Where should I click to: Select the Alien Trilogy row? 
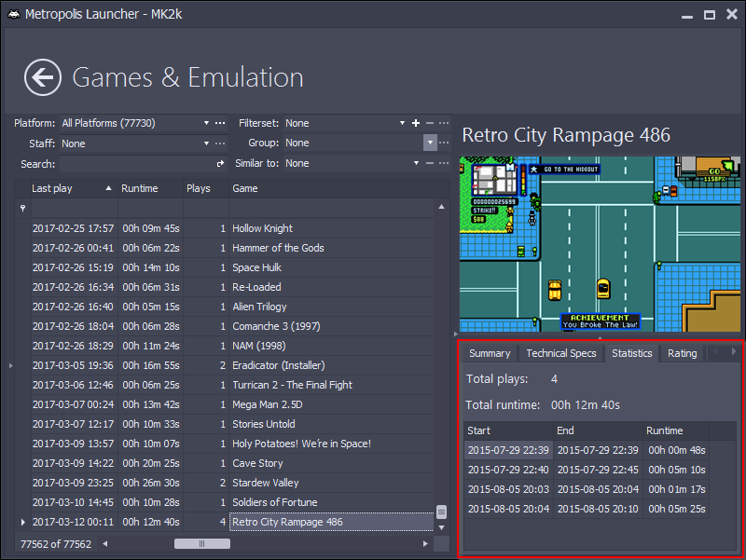pos(232,307)
